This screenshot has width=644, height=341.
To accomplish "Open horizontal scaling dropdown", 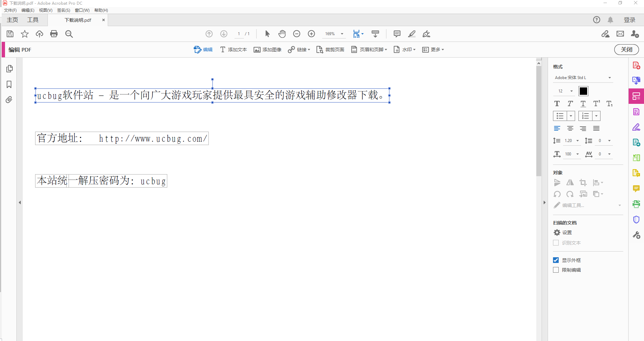I will tap(577, 154).
